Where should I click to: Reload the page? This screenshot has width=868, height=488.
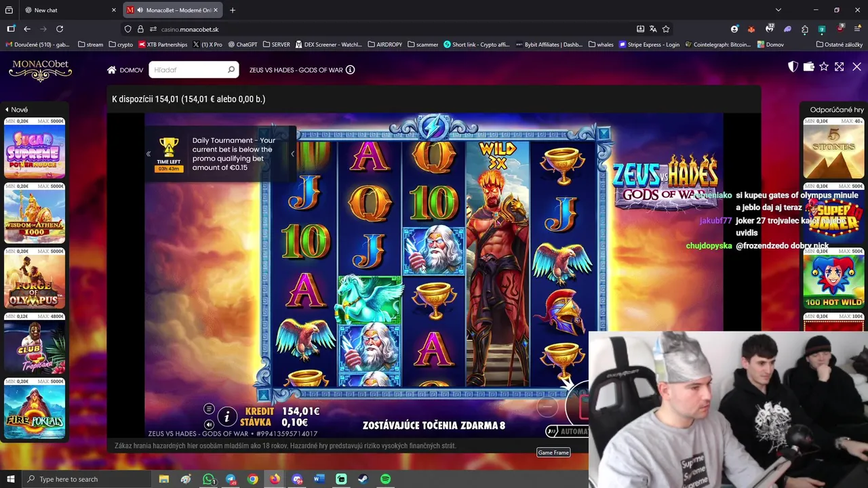[x=60, y=29]
